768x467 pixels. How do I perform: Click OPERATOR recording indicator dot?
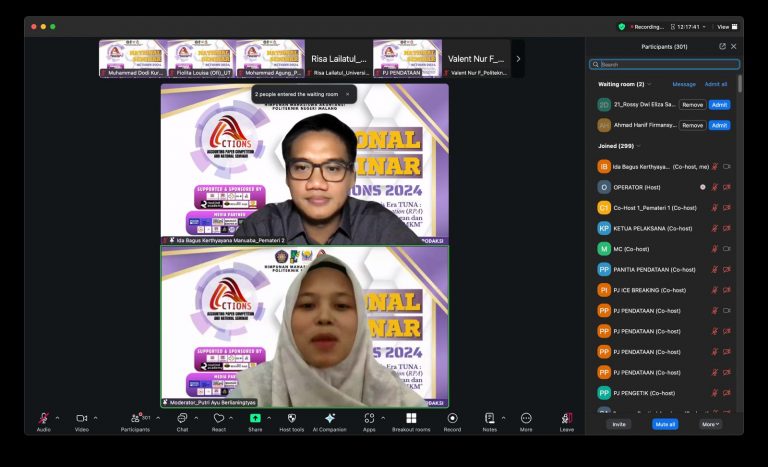point(702,187)
